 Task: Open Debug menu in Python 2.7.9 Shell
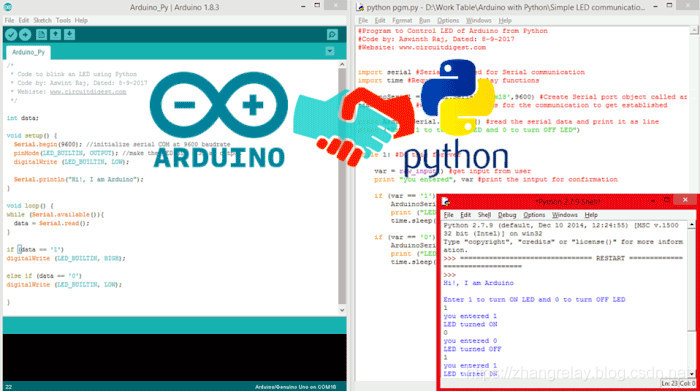507,215
